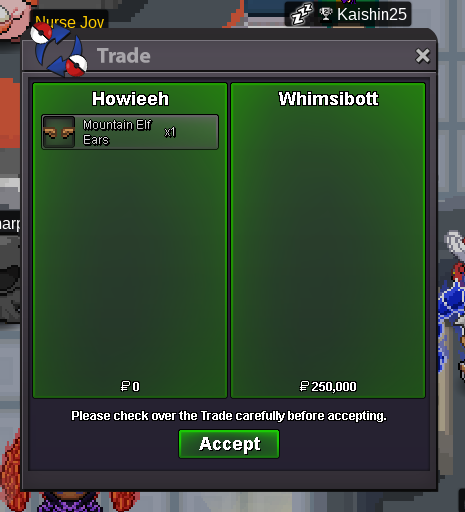Click the Pokedollar symbol beside 0
Screen dimensions: 465x512
pyautogui.click(x=125, y=386)
